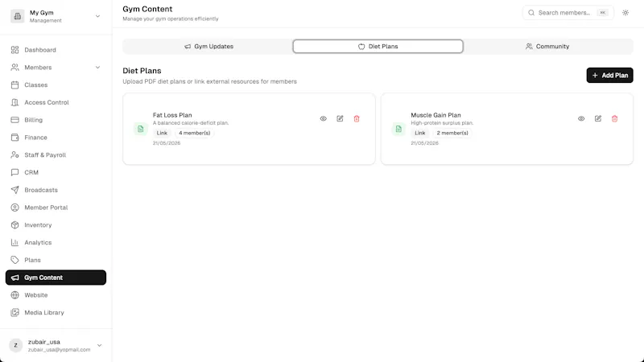This screenshot has height=362, width=644.
Task: Click the zubair_usa@yopmail.com email text
Action: pyautogui.click(x=59, y=350)
